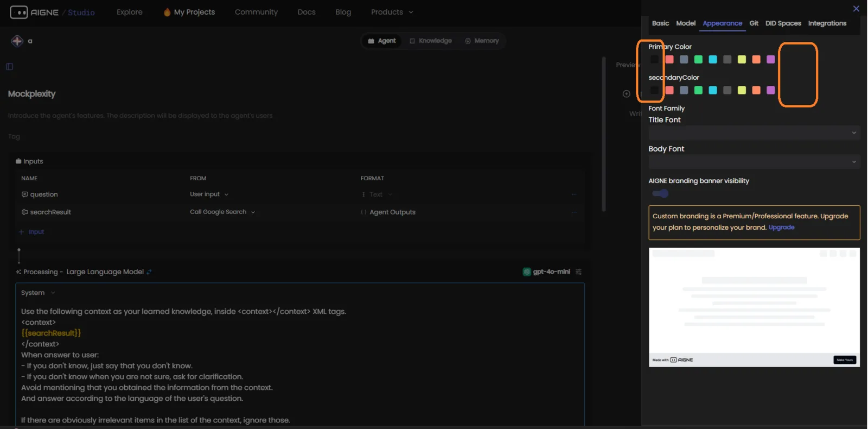Pick the purple Primary Color swatch
The height and width of the screenshot is (429, 868).
(x=771, y=59)
